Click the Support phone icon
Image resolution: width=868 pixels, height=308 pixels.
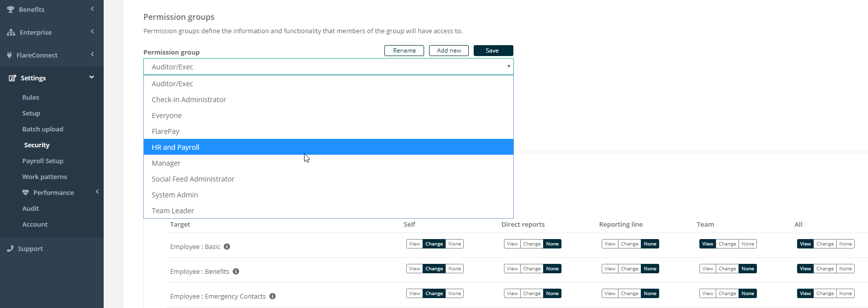pos(10,248)
